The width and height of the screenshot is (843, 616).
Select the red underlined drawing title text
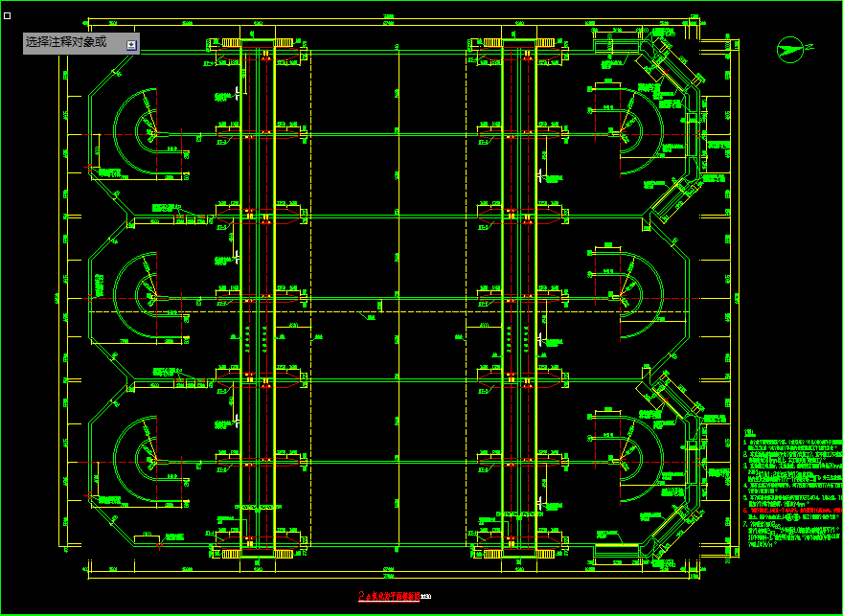(x=389, y=596)
